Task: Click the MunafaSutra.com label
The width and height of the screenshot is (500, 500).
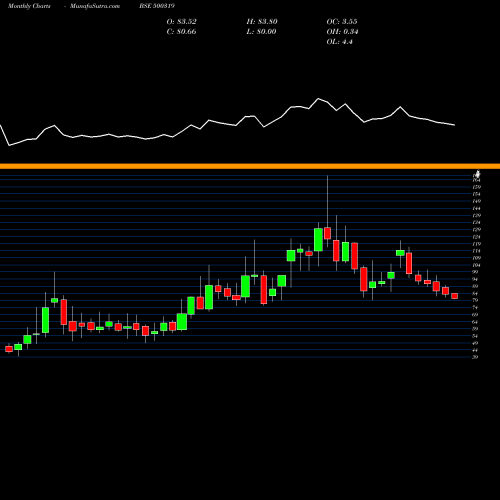Action: pos(95,6)
